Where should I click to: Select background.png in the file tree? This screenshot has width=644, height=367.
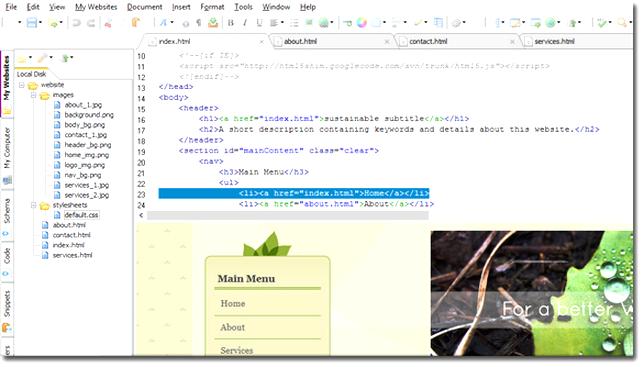click(89, 115)
